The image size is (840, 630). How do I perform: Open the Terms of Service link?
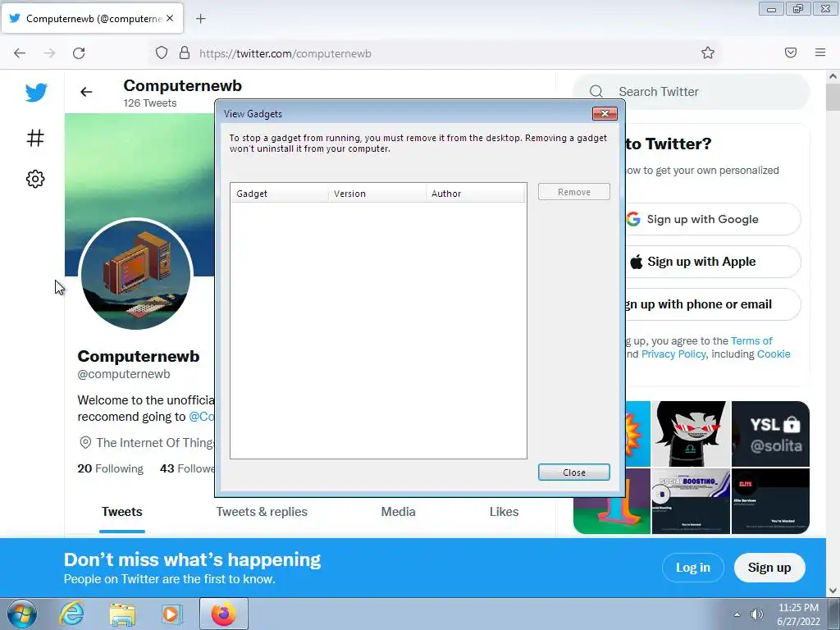coord(751,340)
